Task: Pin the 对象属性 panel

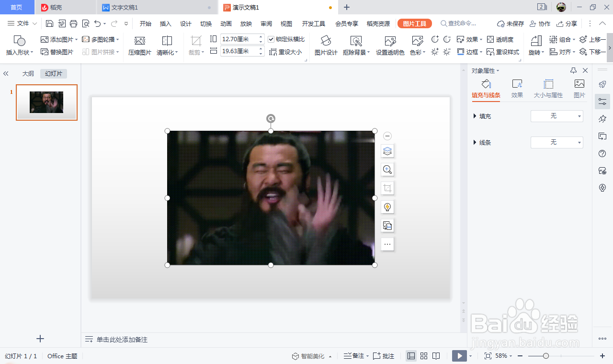Action: (x=574, y=70)
